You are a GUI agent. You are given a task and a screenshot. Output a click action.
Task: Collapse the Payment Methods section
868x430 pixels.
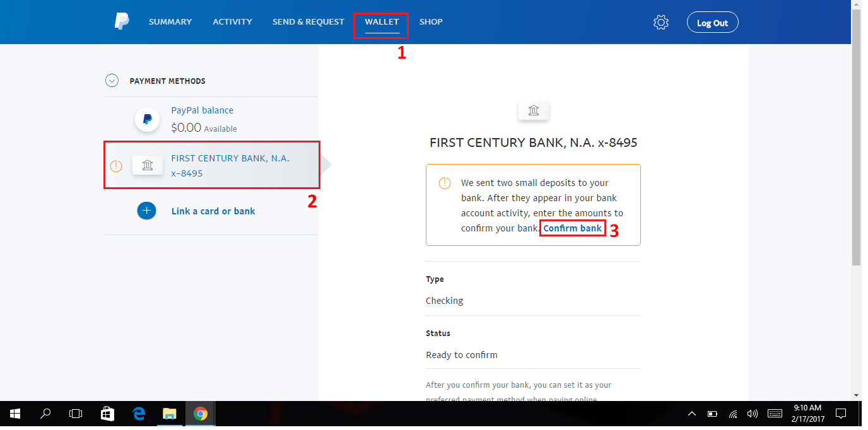tap(112, 81)
